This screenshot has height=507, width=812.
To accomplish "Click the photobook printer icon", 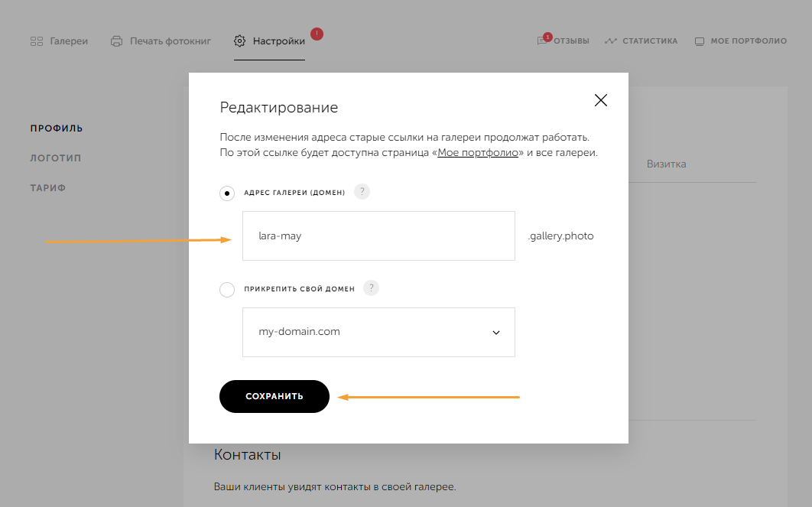I will 116,41.
